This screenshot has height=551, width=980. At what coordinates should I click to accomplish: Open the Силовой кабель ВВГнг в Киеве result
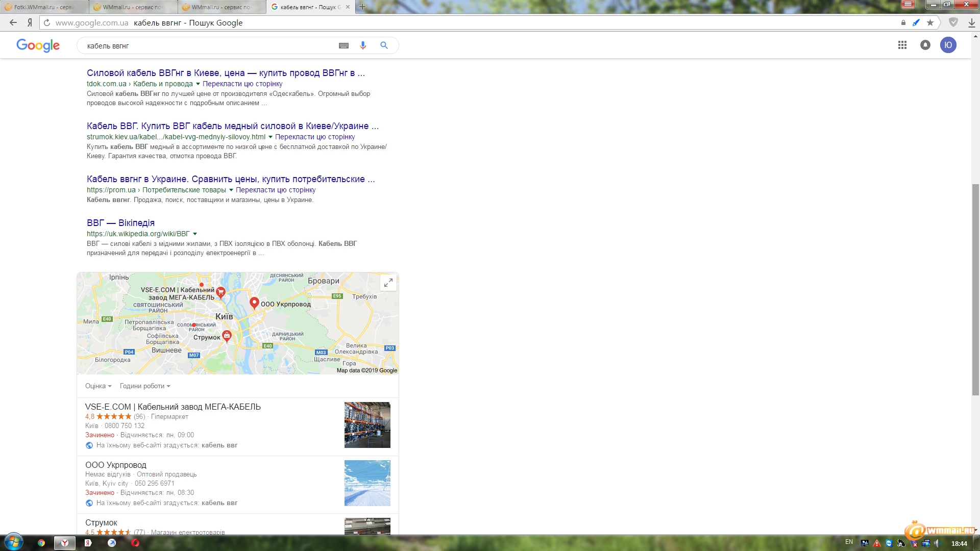coord(226,73)
